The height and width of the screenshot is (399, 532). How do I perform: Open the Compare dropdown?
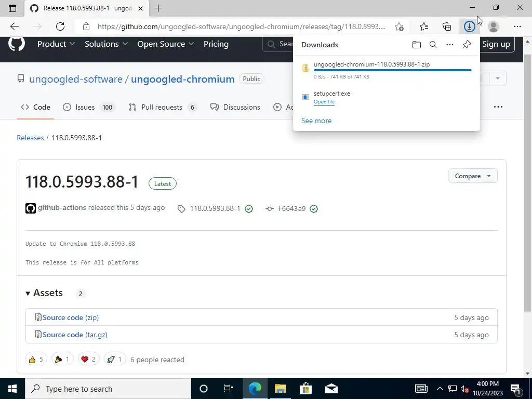coord(473,176)
